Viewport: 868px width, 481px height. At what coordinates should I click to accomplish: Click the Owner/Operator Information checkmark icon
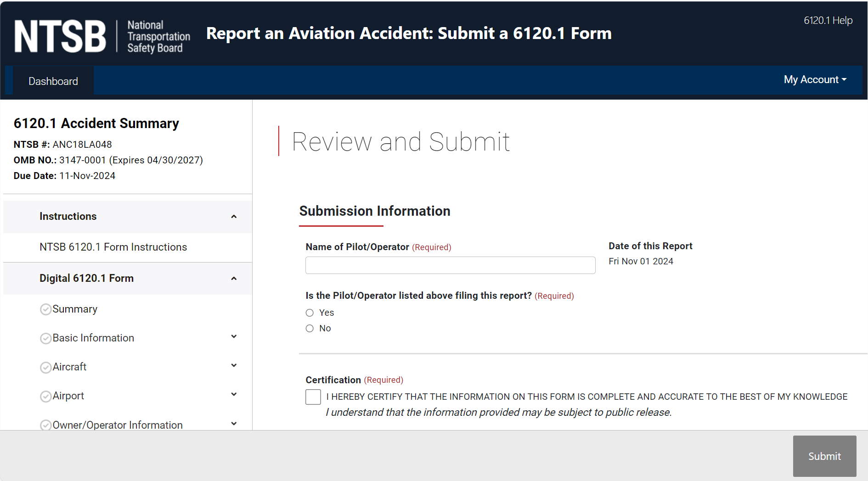45,425
